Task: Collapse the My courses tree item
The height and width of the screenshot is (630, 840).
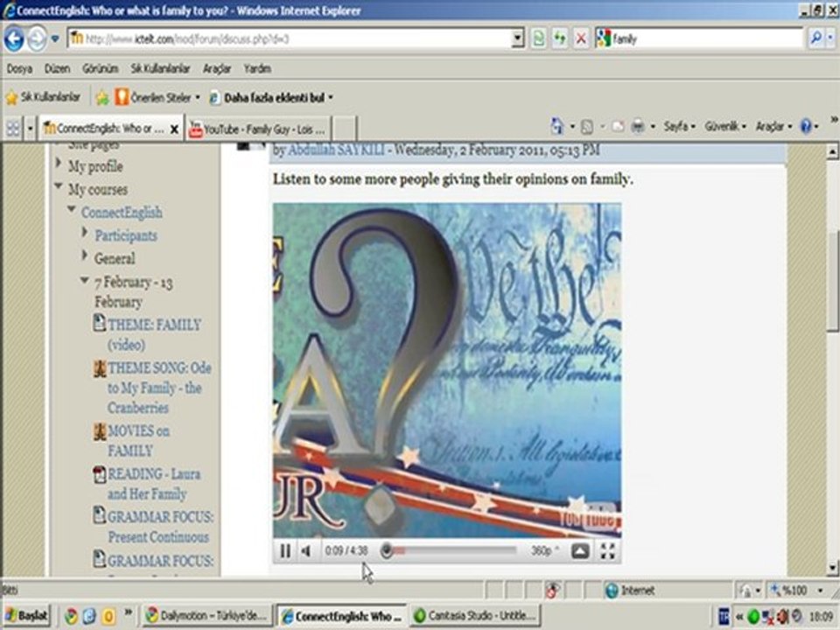Action: point(59,185)
